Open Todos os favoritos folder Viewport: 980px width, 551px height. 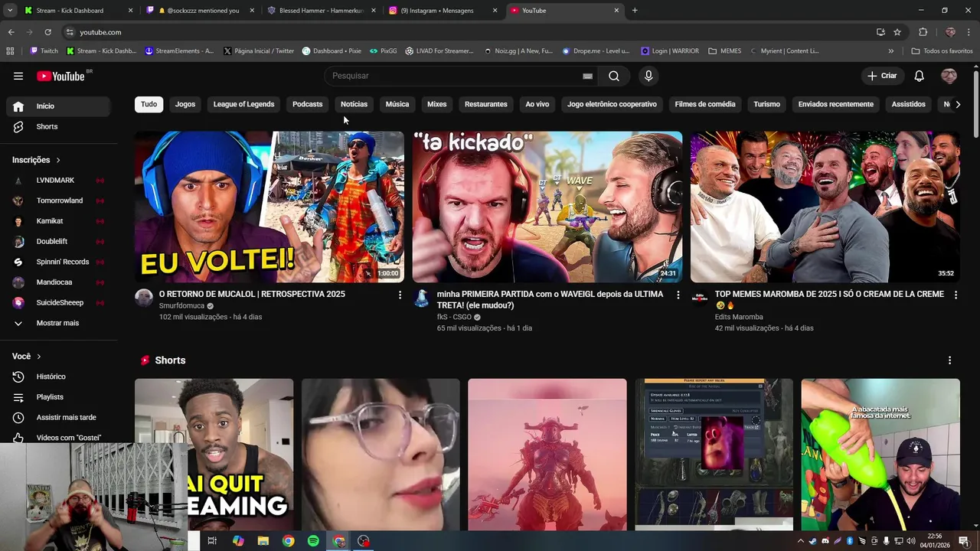click(x=942, y=51)
